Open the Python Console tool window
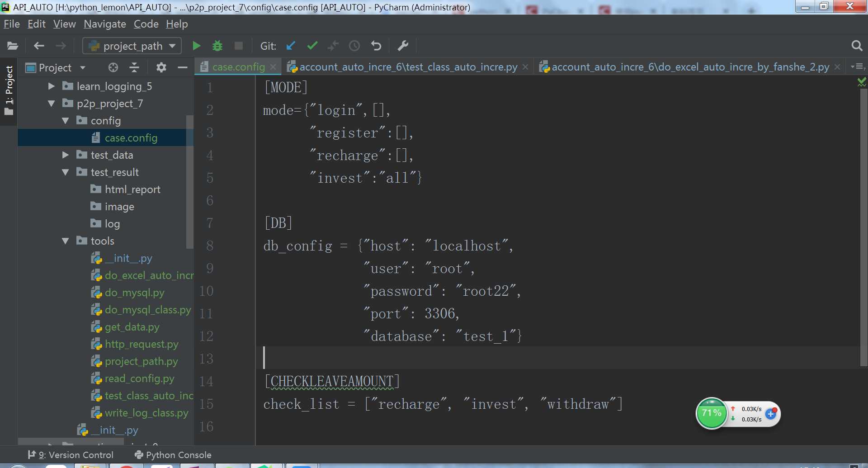The height and width of the screenshot is (468, 868). (x=173, y=455)
